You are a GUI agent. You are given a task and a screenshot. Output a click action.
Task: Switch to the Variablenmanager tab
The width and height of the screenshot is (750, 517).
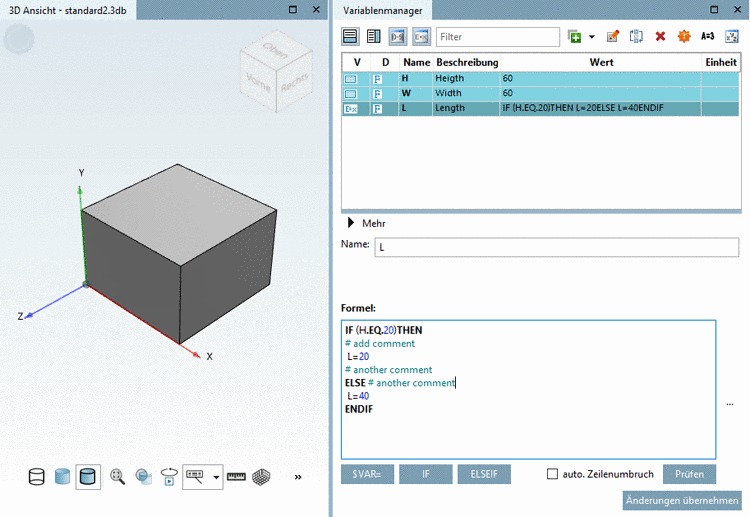click(x=382, y=10)
